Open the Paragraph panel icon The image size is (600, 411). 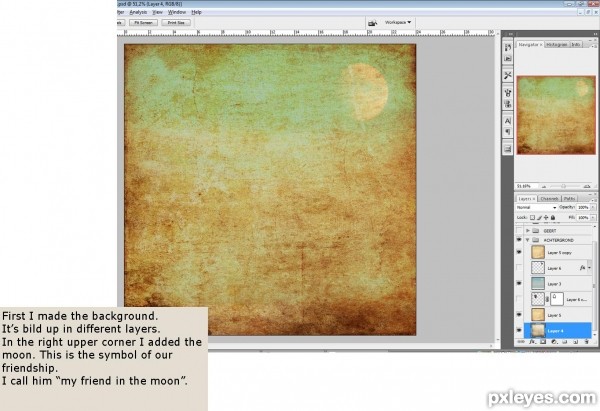click(508, 132)
